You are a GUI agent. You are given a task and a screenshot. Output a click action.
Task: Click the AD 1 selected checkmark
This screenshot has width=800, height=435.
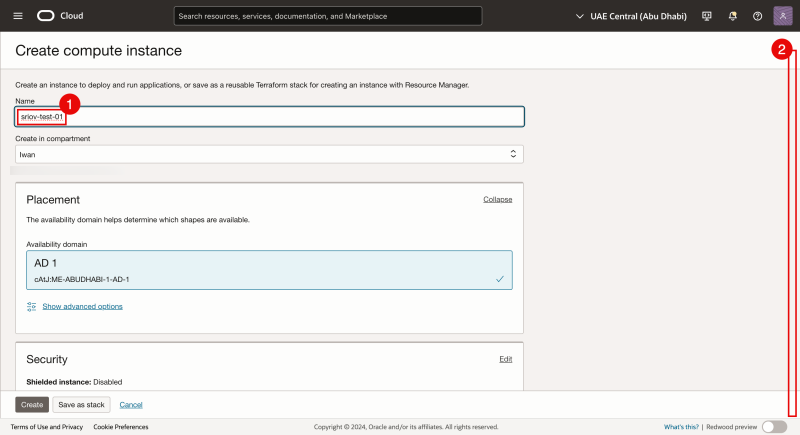[x=499, y=279]
